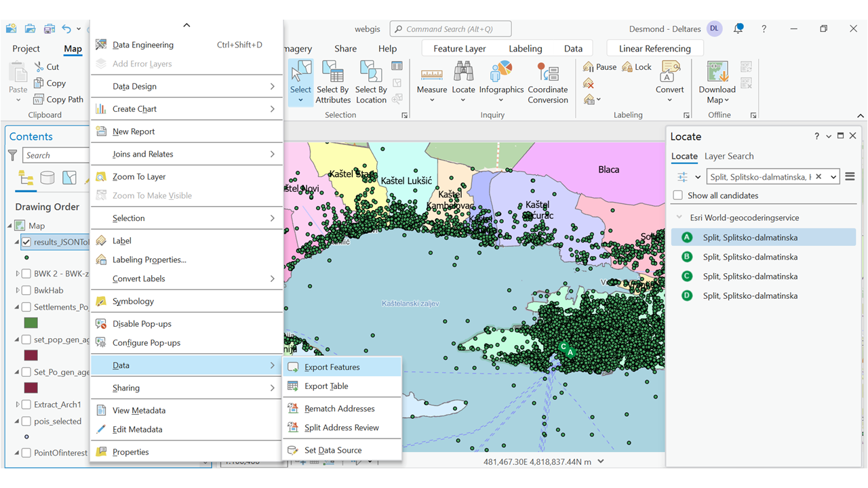Open Symbology from context menu

click(186, 301)
